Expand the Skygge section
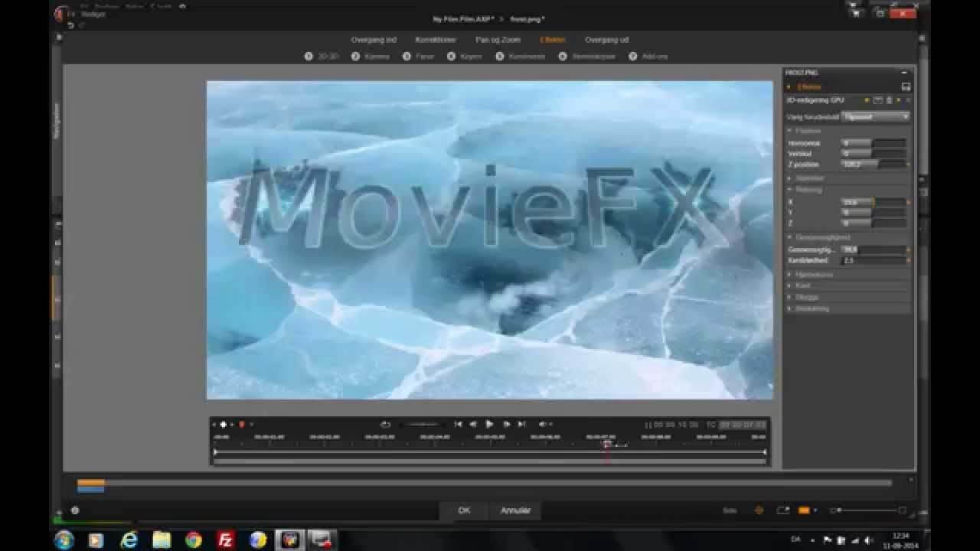Viewport: 980px width, 551px height. pyautogui.click(x=789, y=297)
